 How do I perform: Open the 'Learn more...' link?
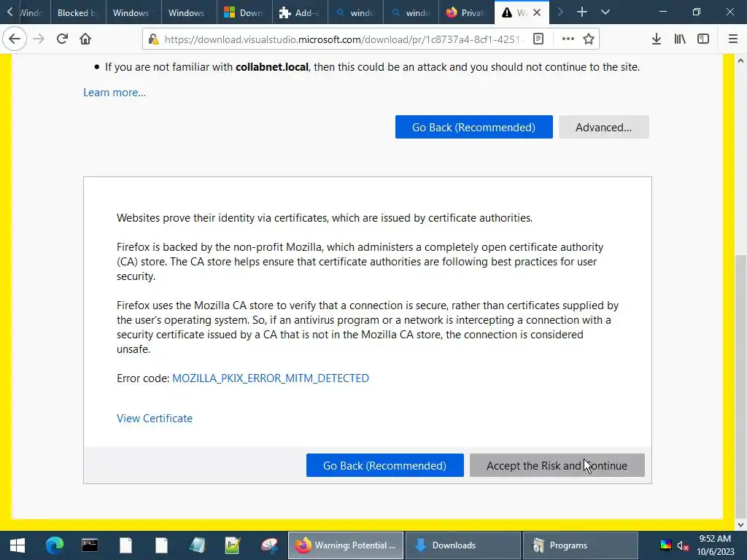point(115,93)
